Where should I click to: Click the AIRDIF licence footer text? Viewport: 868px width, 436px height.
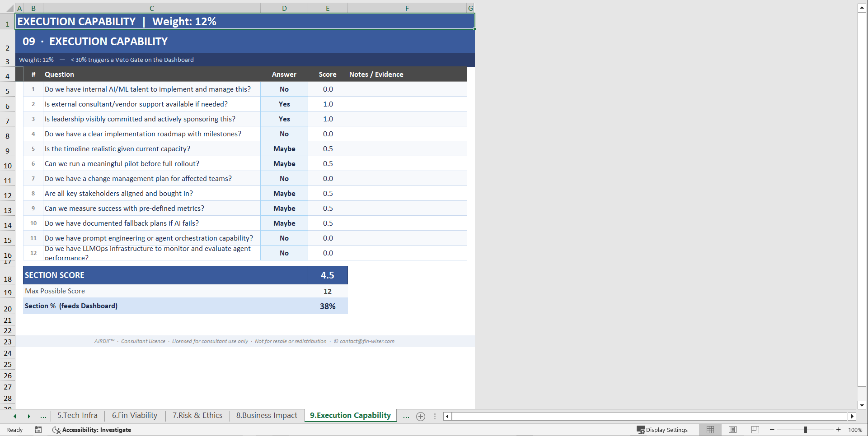(x=244, y=341)
